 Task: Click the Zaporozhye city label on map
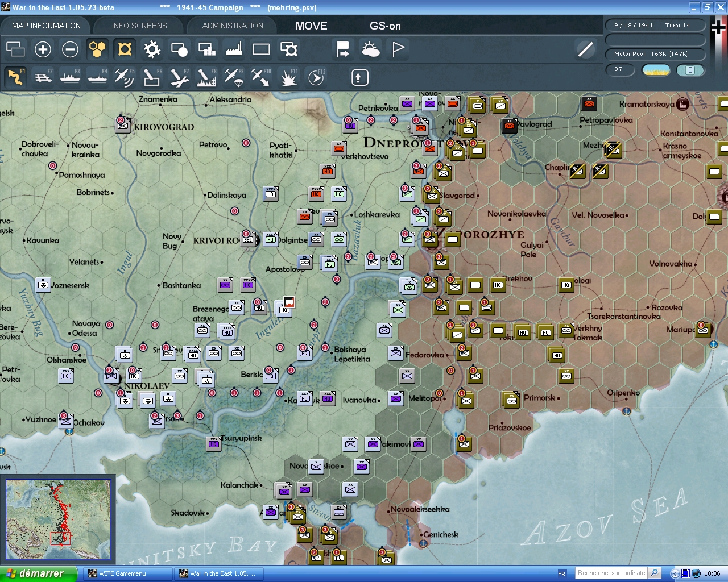pos(481,234)
